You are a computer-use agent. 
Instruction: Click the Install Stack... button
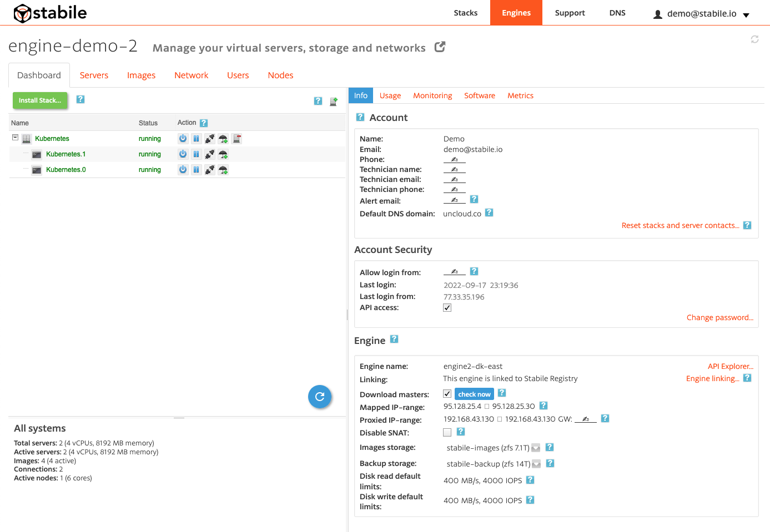[x=40, y=100]
